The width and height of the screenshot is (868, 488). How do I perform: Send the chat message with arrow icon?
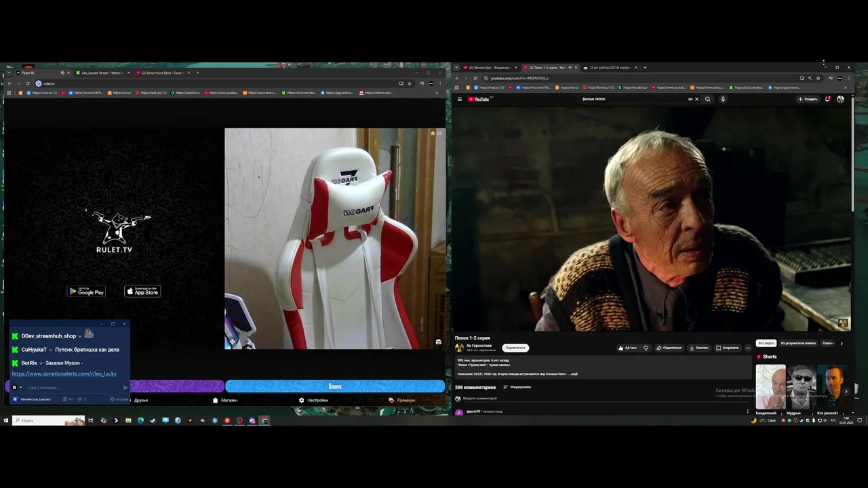click(x=125, y=388)
